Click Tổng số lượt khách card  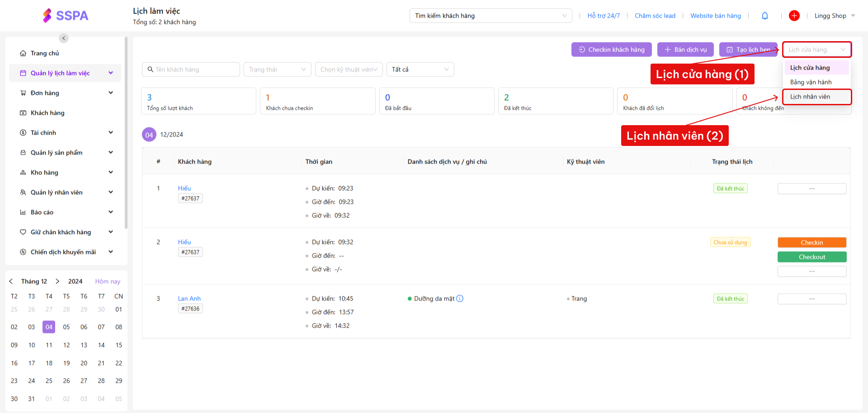tap(198, 101)
